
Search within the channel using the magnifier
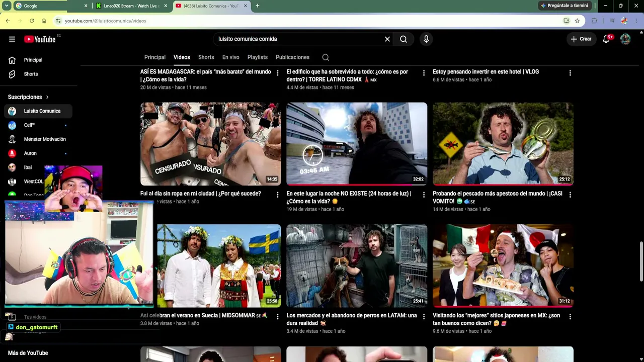point(326,57)
